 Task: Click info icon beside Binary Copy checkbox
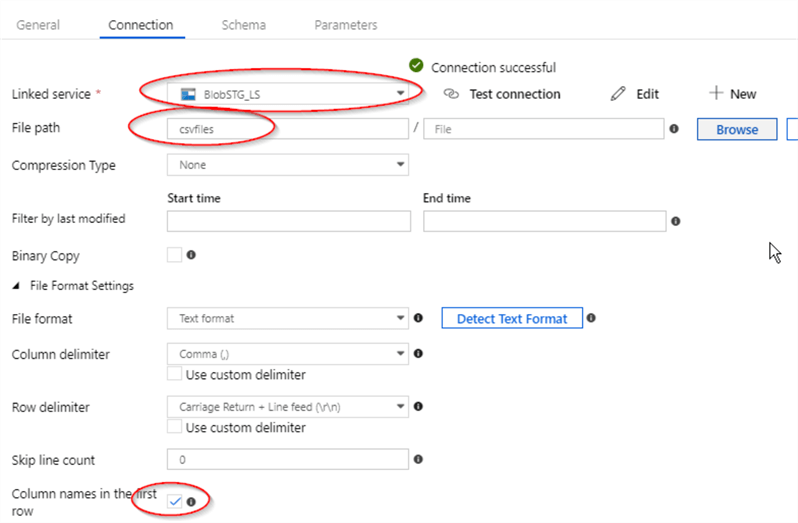point(190,255)
